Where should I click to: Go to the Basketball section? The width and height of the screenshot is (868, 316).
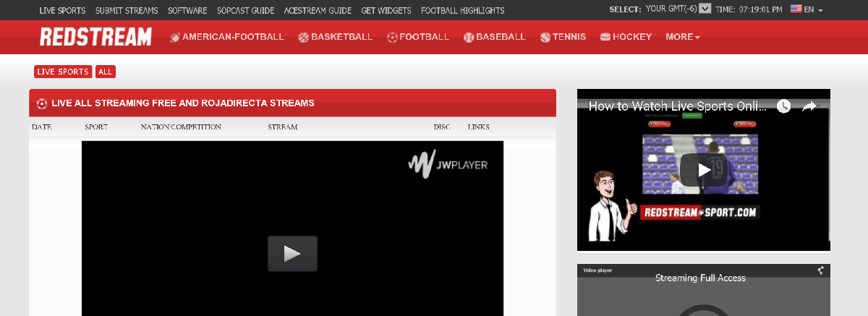coord(341,37)
